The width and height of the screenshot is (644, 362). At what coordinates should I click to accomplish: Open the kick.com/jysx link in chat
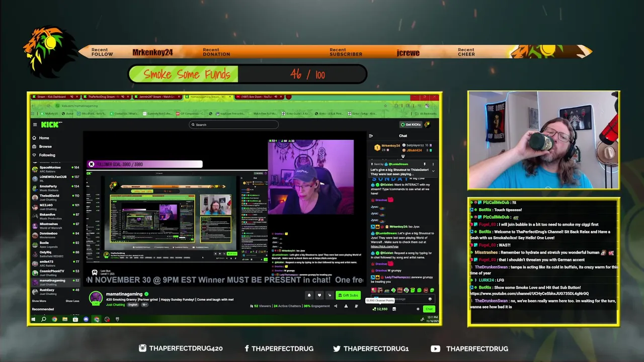click(384, 246)
